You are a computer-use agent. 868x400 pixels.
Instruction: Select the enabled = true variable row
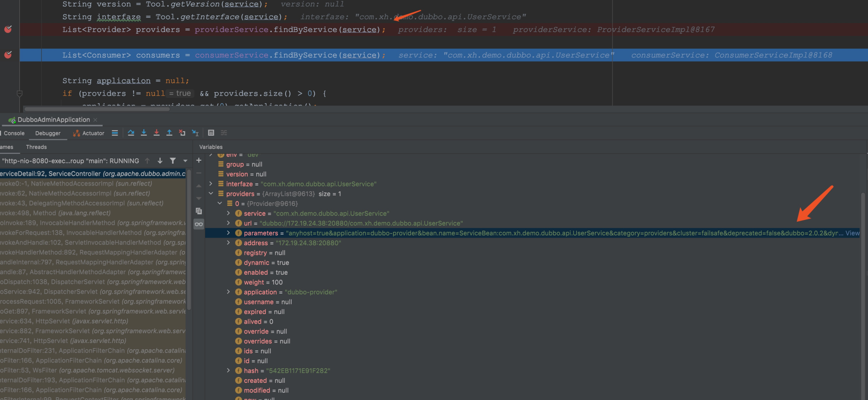click(x=533, y=272)
